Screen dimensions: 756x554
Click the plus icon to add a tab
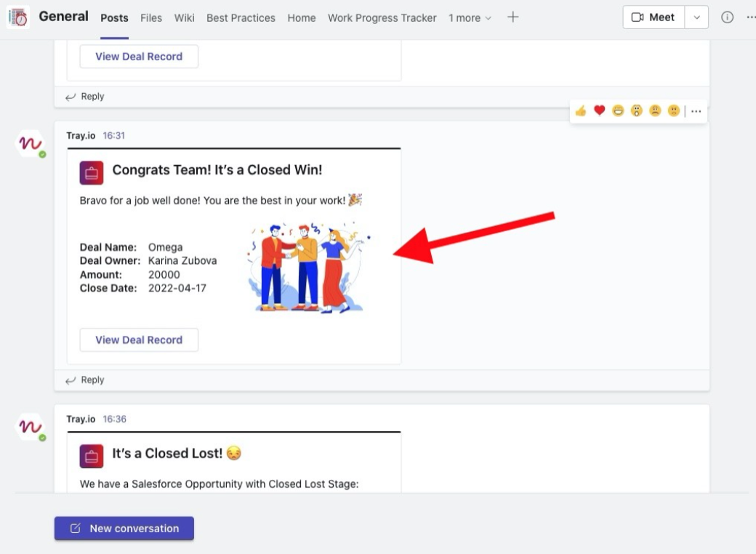pos(512,17)
